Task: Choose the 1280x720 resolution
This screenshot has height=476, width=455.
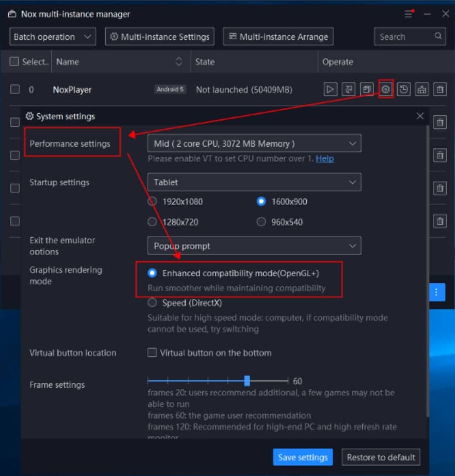Action: pyautogui.click(x=152, y=222)
